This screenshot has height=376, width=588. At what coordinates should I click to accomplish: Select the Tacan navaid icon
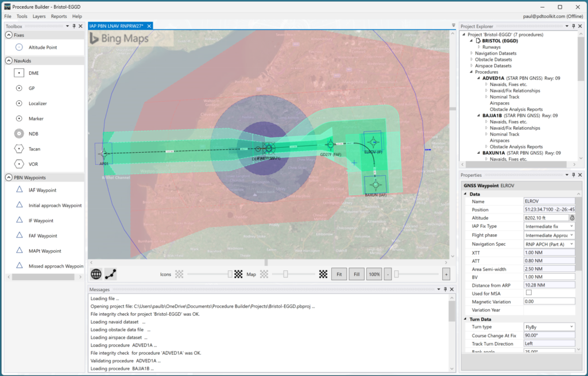point(19,149)
